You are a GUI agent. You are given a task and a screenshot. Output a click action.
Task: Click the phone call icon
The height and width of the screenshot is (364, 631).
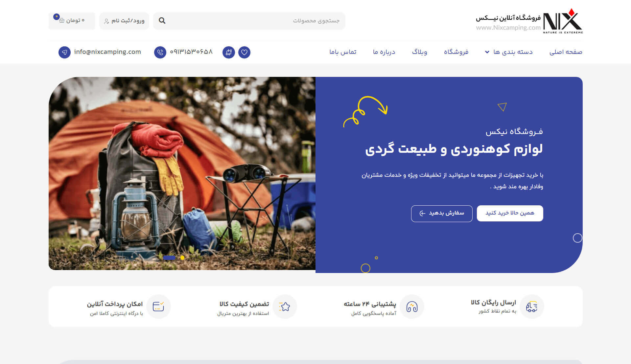[160, 52]
